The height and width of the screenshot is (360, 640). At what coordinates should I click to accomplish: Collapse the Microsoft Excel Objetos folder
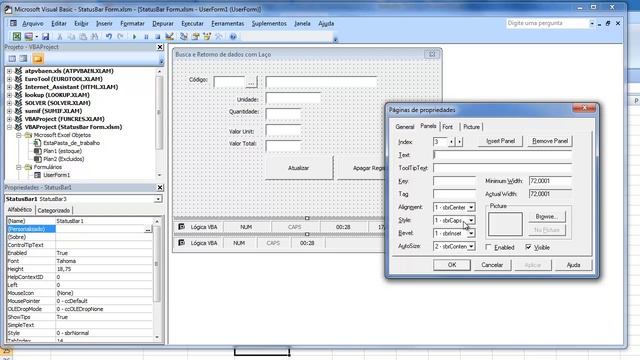click(19, 135)
